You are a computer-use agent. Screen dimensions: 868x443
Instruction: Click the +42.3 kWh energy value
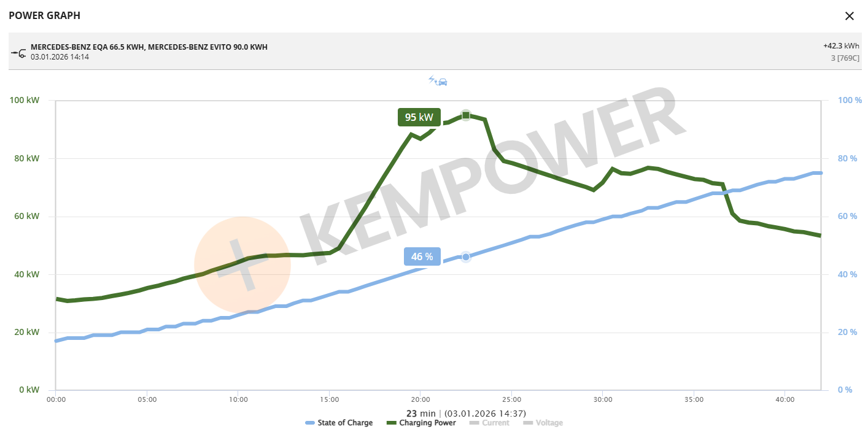(x=841, y=46)
